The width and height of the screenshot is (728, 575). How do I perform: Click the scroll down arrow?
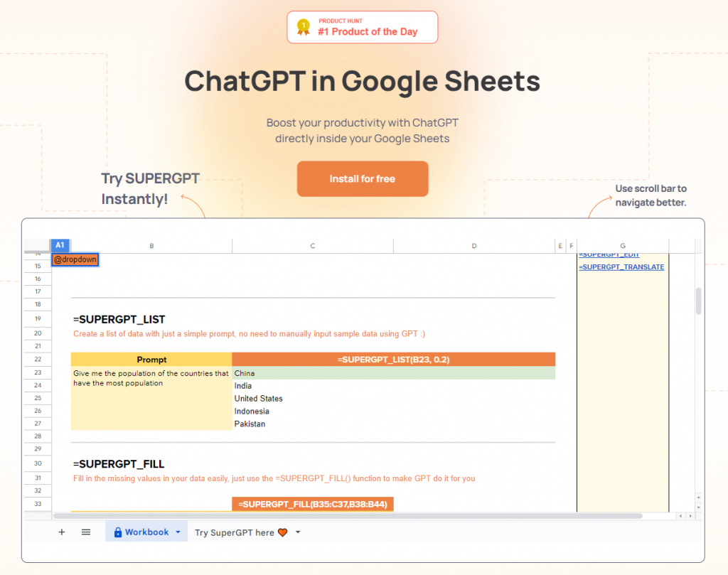tap(698, 507)
